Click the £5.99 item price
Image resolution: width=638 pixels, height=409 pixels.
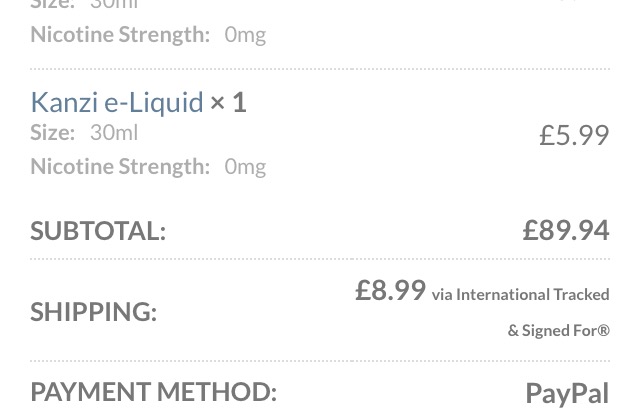pos(574,134)
